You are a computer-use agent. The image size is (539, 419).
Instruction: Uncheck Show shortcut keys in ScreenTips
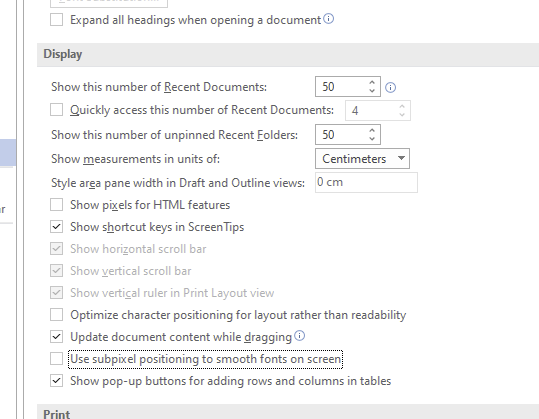56,227
